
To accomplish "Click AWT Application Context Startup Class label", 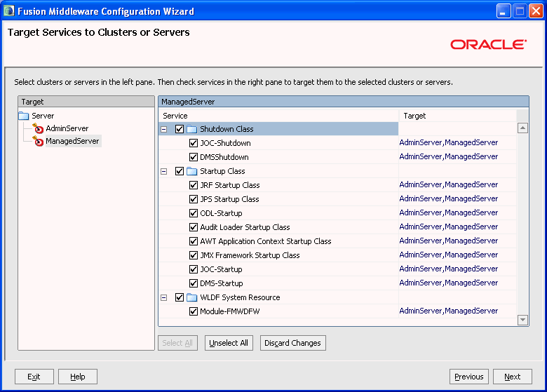I will point(266,241).
